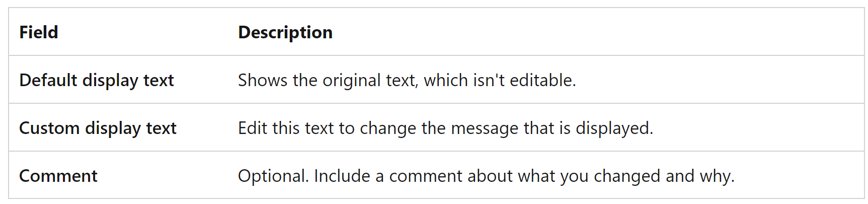Click the word 'Shows' in first description
This screenshot has width=868, height=204.
[x=263, y=80]
